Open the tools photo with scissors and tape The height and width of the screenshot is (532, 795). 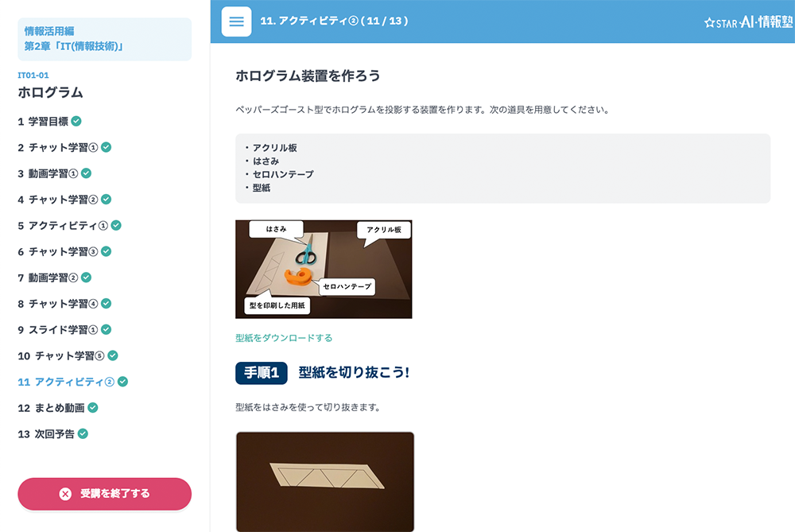point(324,270)
